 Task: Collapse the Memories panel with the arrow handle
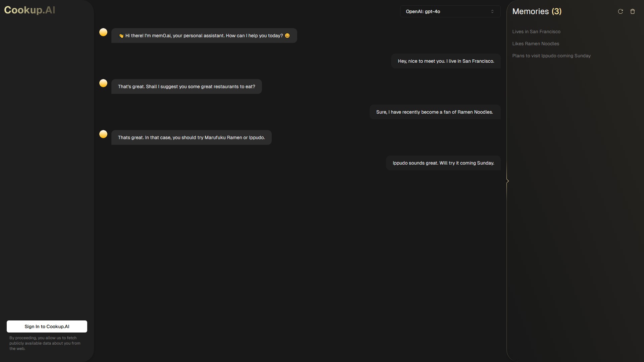[507, 181]
